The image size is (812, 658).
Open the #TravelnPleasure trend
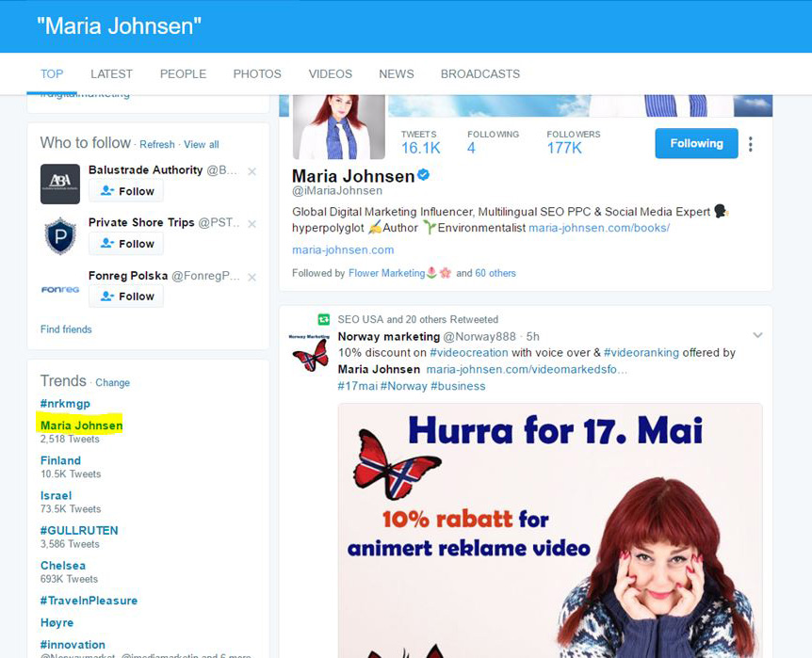pos(89,601)
